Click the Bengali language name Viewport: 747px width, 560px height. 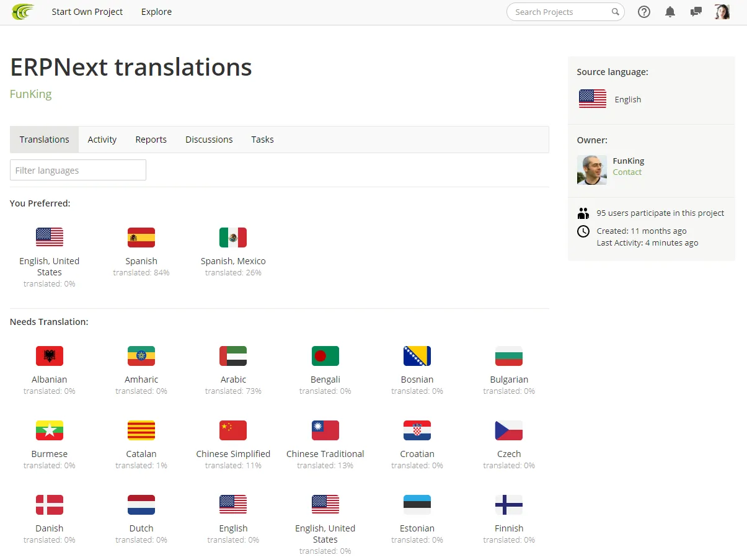325,380
